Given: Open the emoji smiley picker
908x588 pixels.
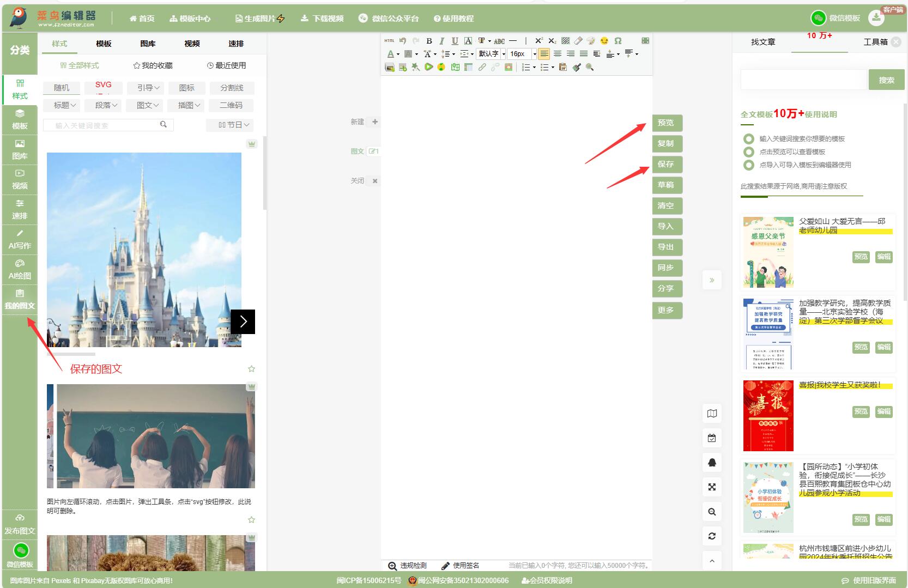Looking at the screenshot, I should 604,41.
